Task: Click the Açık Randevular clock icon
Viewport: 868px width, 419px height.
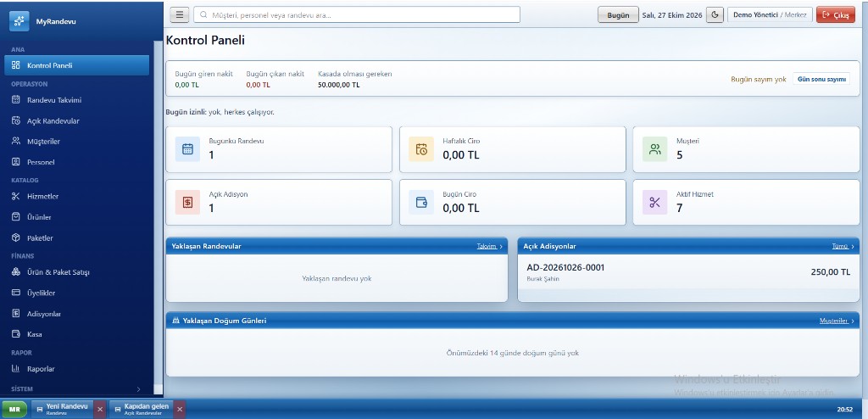Action: pyautogui.click(x=15, y=120)
